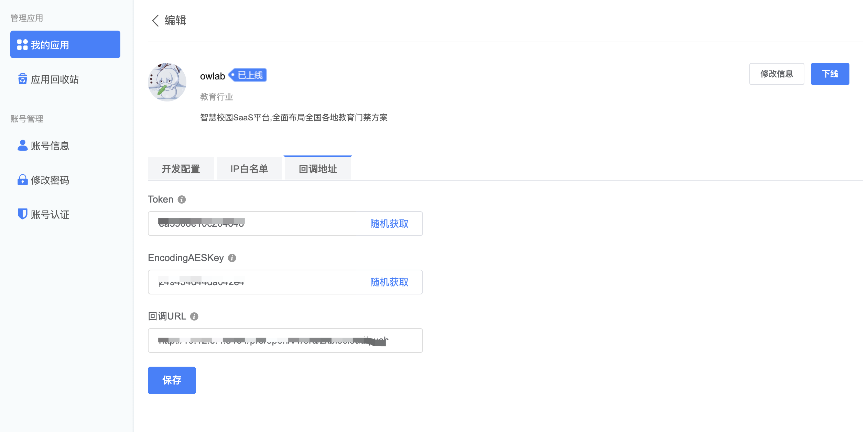Select the 回调地址 tab
The image size is (868, 432).
pyautogui.click(x=318, y=169)
